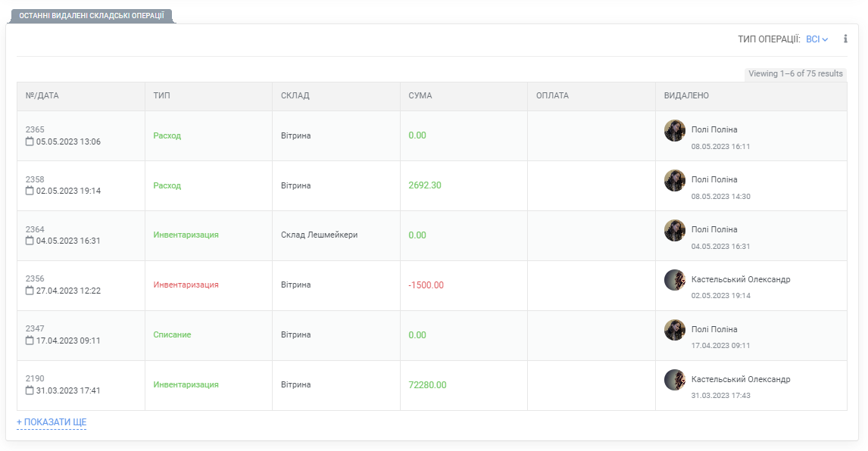
Task: Click deleted date 31.03.2023 17:43
Action: 721,395
